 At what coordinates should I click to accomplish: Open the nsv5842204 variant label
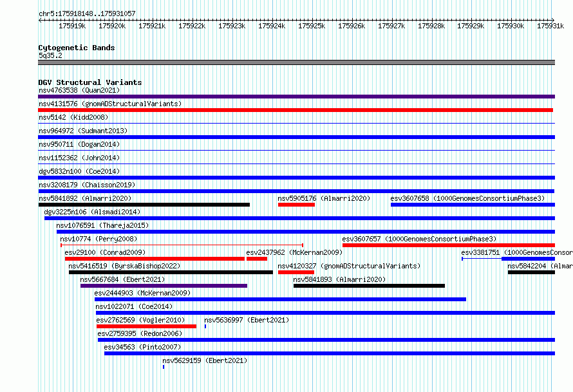[540, 266]
